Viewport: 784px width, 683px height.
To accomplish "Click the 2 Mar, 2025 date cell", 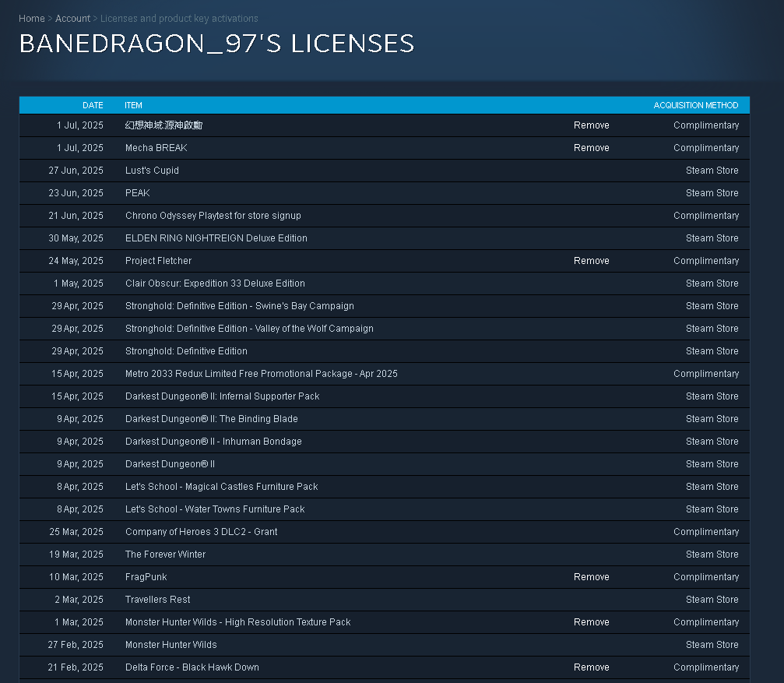I will click(79, 599).
